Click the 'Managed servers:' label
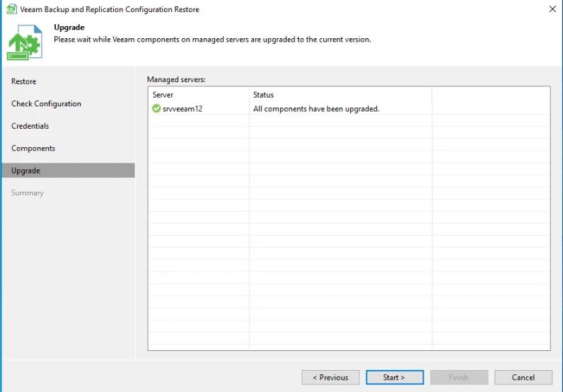This screenshot has width=563, height=392. point(176,79)
